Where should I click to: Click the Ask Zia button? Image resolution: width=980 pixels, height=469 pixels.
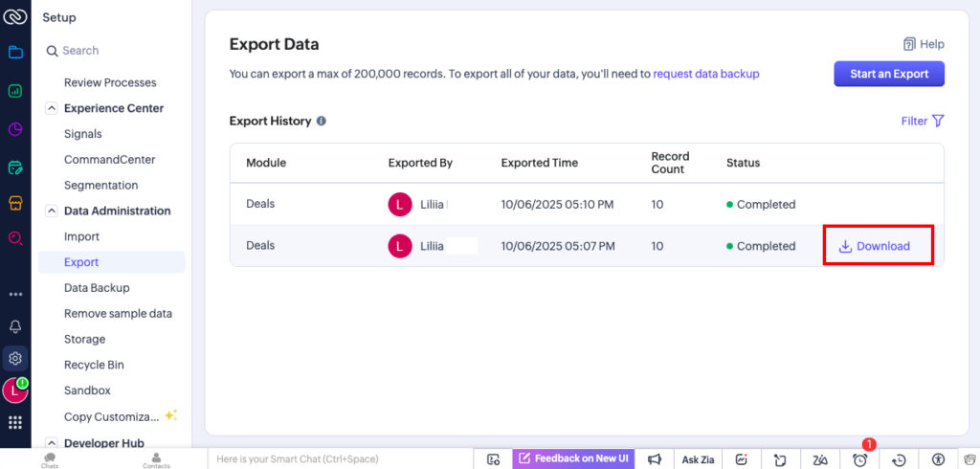click(x=698, y=459)
